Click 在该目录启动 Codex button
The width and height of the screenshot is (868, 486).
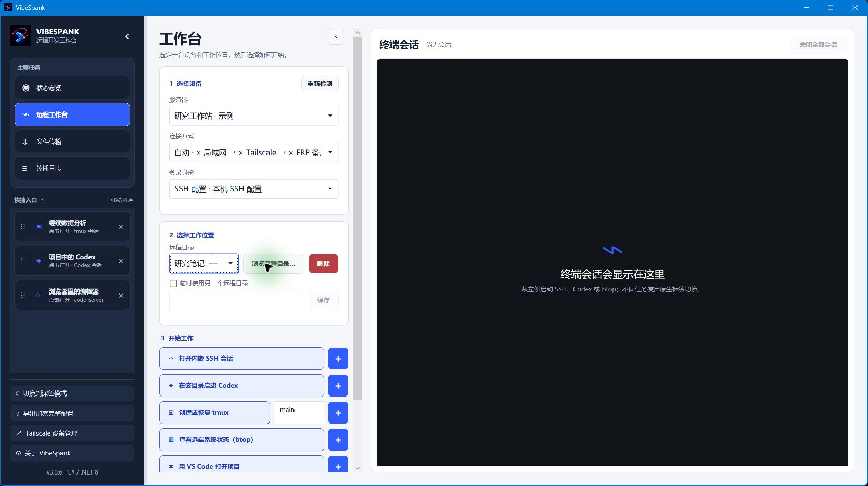[241, 386]
